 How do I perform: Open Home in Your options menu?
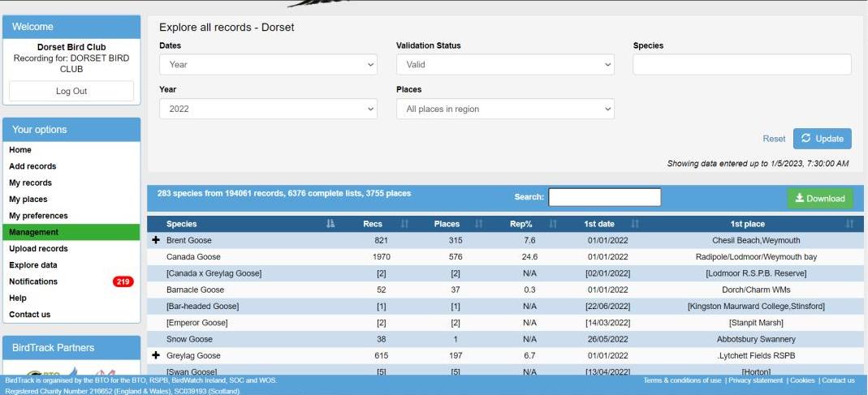[x=20, y=150]
